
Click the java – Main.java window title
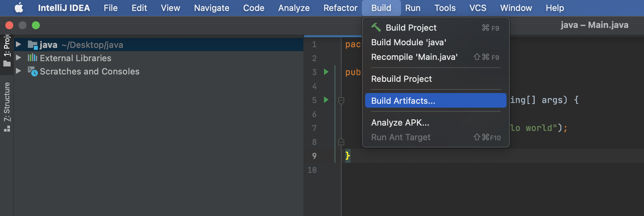coord(594,25)
